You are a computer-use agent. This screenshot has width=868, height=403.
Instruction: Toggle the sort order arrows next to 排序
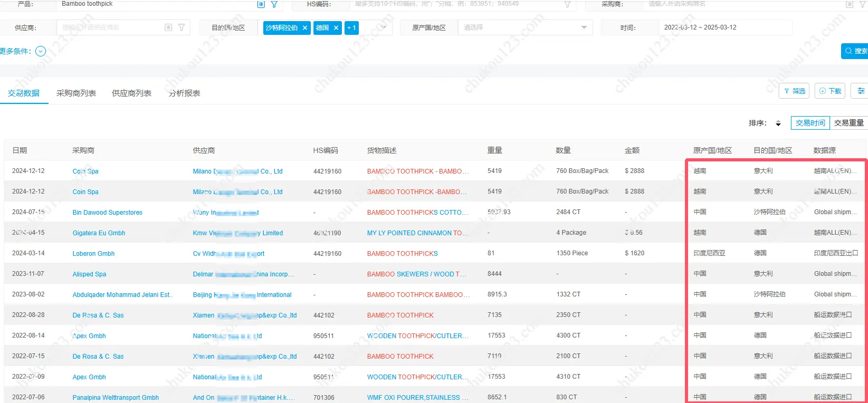(x=778, y=123)
